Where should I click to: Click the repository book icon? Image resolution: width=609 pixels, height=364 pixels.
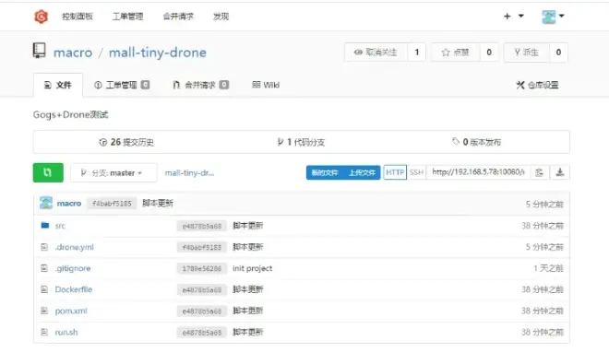click(x=40, y=51)
